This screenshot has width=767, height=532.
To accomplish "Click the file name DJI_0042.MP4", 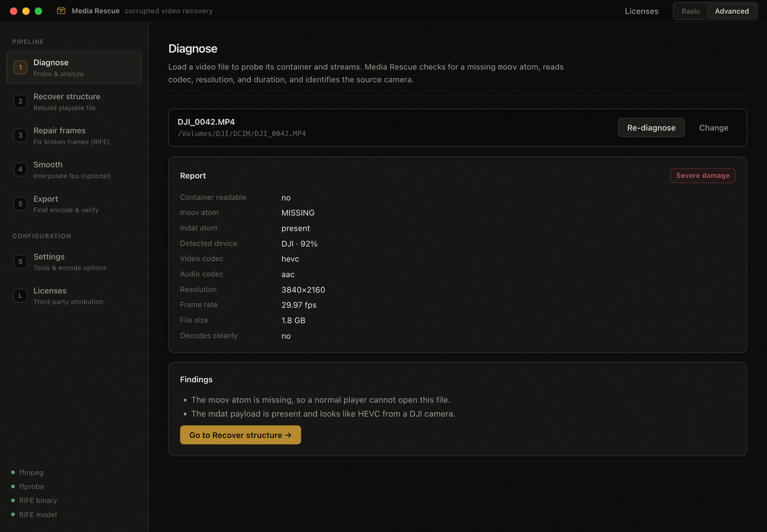I will tap(206, 122).
